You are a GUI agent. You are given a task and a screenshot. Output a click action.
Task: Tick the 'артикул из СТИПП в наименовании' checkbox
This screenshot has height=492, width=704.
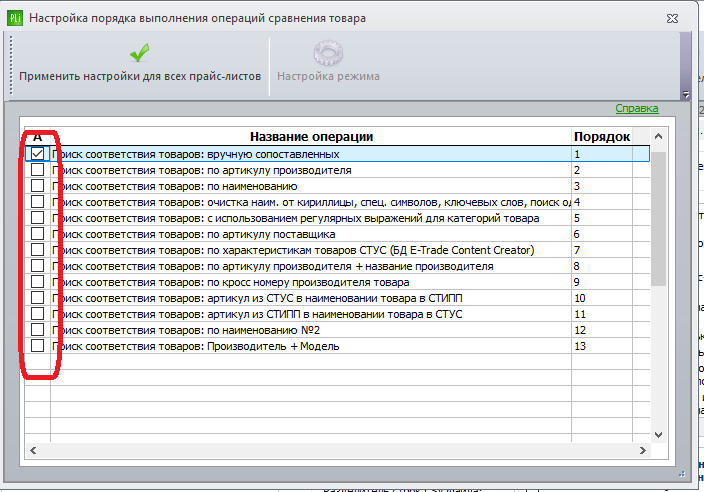(x=37, y=314)
